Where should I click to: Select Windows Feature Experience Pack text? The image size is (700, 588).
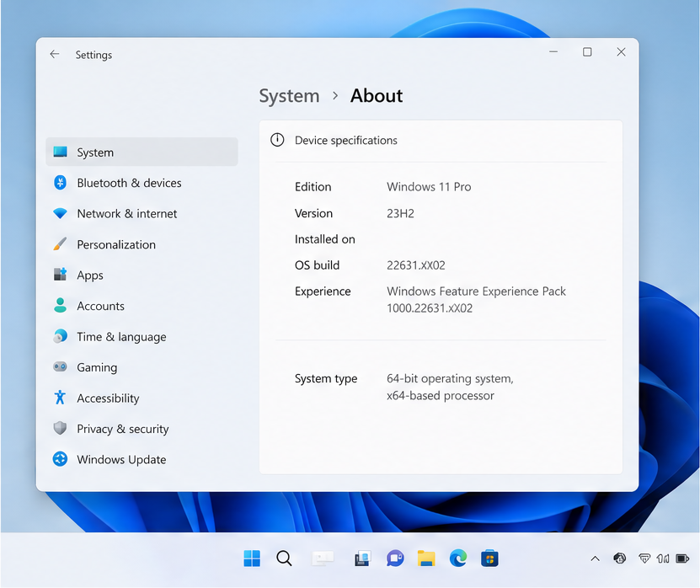[x=476, y=291]
